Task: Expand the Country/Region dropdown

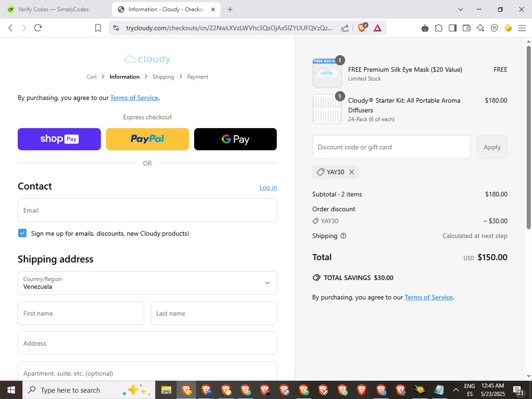Action: (147, 283)
